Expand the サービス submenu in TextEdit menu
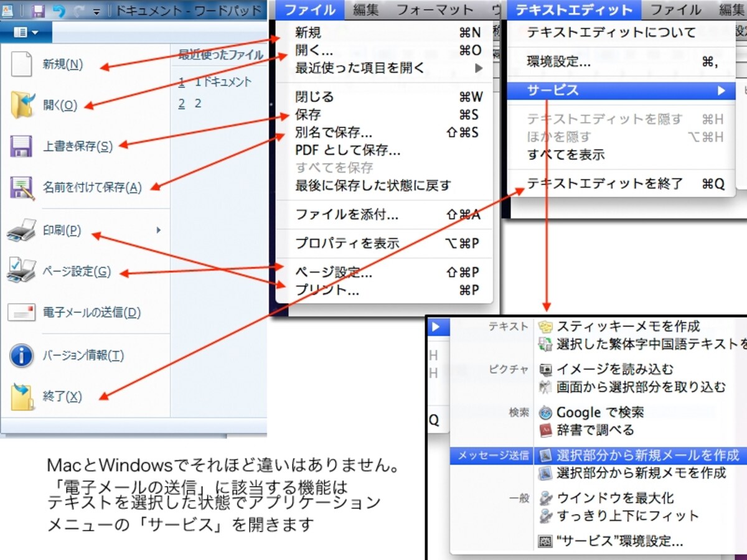 point(721,91)
